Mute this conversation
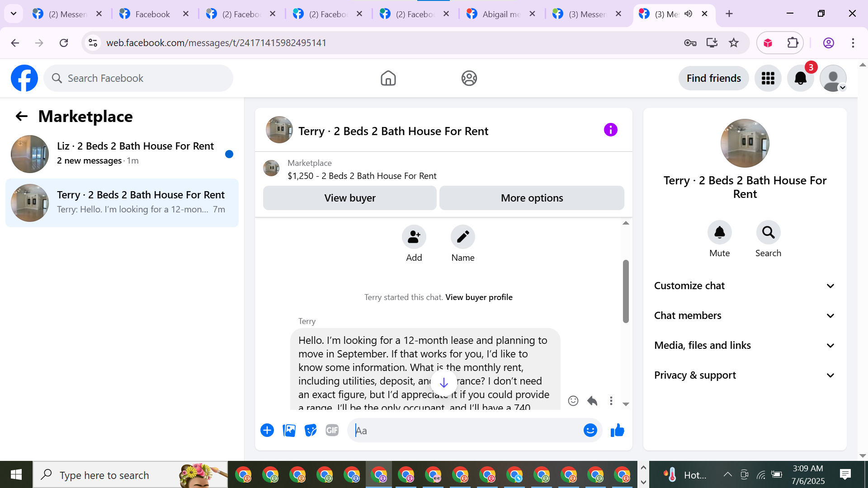Image resolution: width=868 pixels, height=488 pixels. point(719,233)
